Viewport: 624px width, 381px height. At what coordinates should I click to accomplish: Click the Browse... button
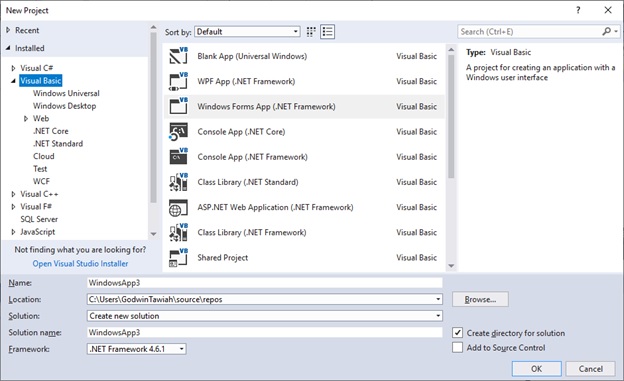click(480, 299)
